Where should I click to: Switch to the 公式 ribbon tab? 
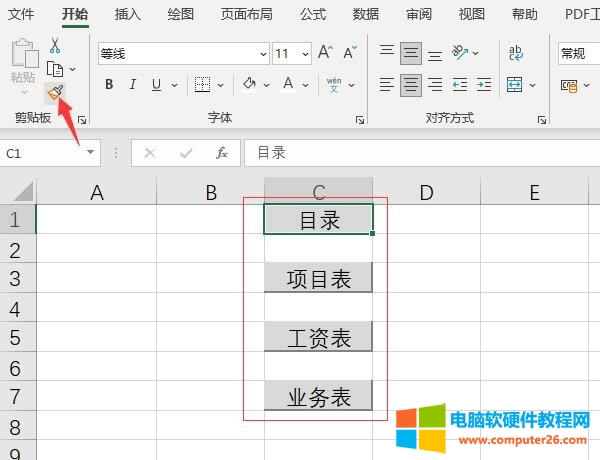[313, 14]
